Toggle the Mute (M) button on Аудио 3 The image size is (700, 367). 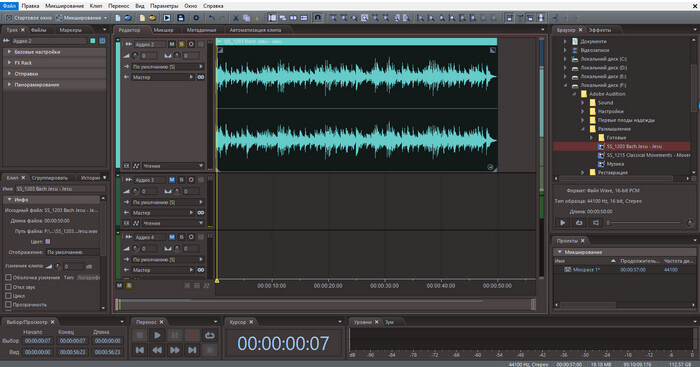pos(172,179)
